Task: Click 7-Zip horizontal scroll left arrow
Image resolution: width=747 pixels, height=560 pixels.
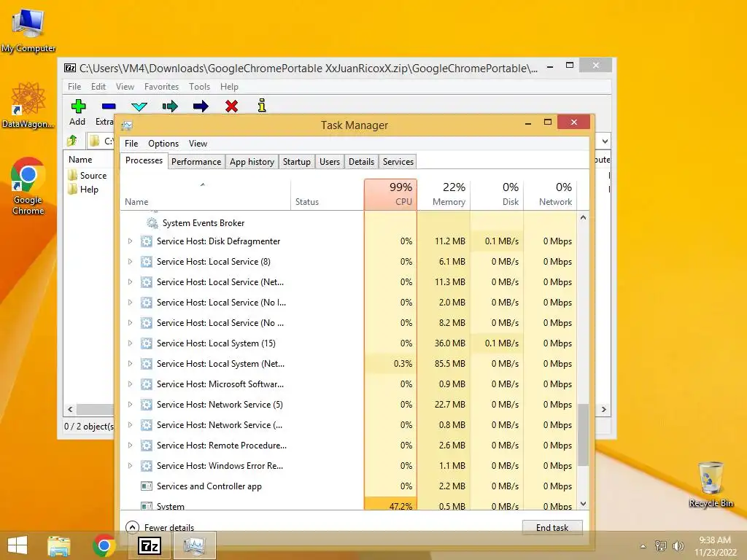Action: (71, 410)
